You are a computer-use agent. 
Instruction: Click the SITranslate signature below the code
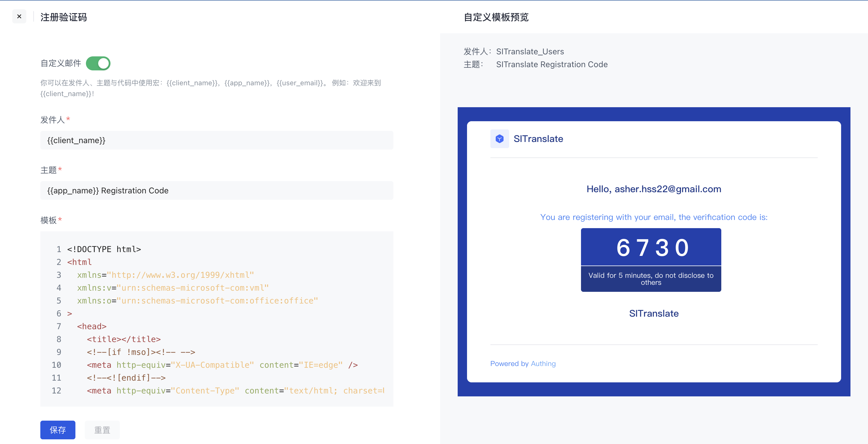click(x=654, y=313)
